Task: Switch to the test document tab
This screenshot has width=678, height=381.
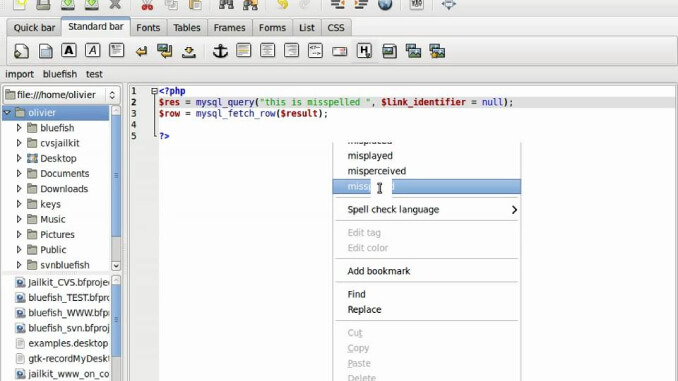Action: (x=94, y=74)
